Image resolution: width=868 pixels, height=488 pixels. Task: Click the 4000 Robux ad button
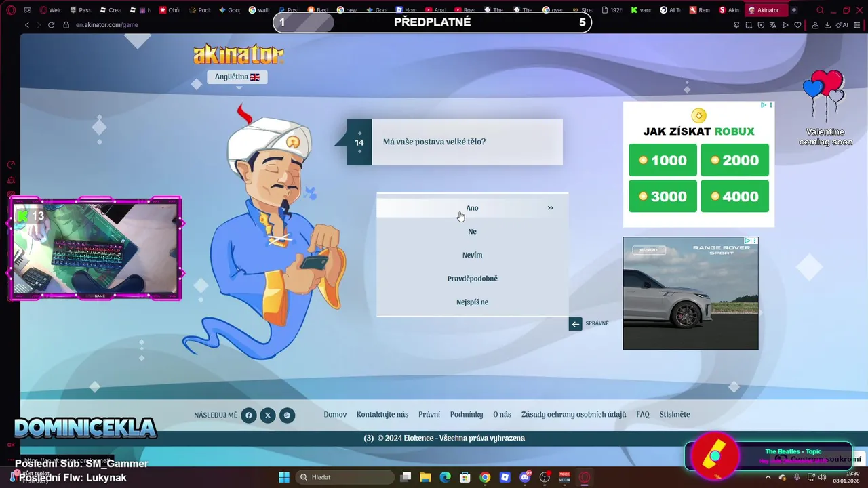734,197
